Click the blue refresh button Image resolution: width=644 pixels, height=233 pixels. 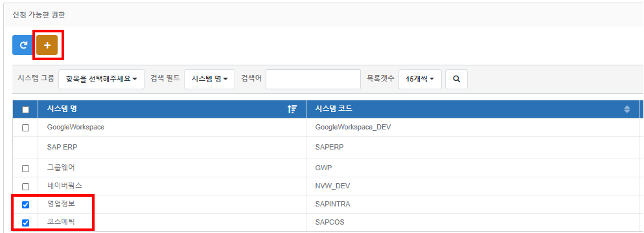pos(23,45)
